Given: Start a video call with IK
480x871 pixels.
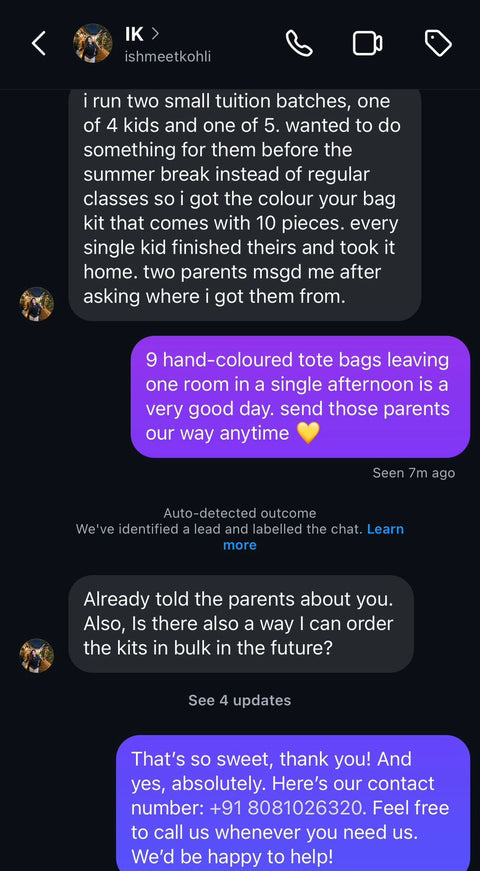Looking at the screenshot, I should [x=367, y=43].
